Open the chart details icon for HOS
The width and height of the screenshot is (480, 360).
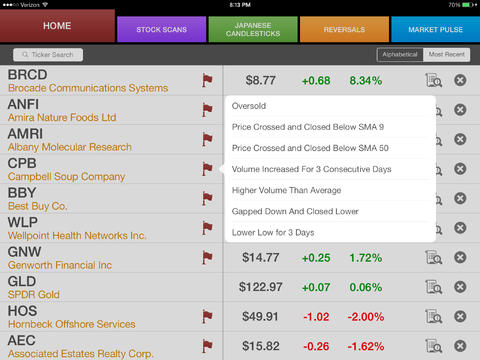[x=434, y=317]
